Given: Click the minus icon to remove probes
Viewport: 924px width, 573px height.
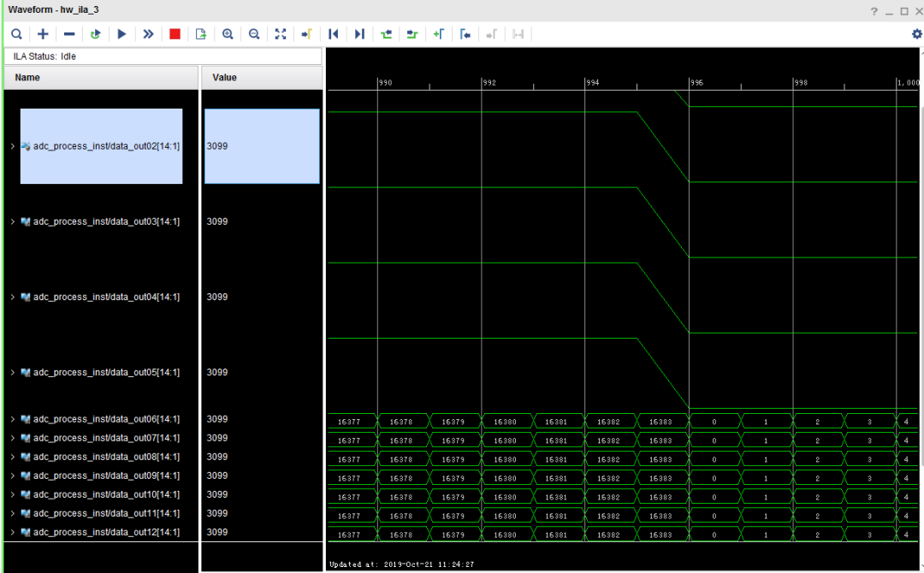Looking at the screenshot, I should pyautogui.click(x=69, y=34).
